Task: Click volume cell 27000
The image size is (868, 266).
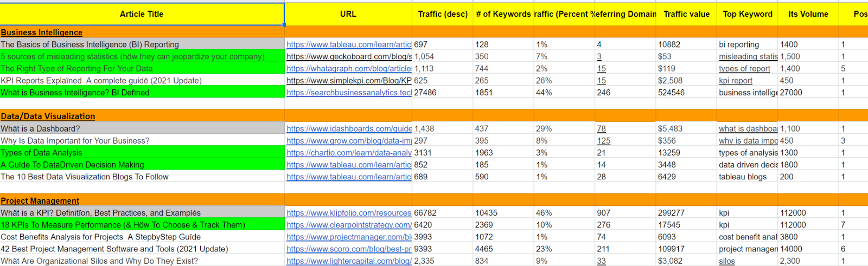Action: click(808, 93)
